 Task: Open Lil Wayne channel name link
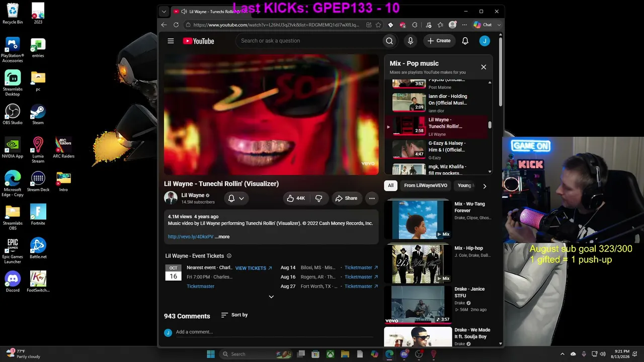click(x=193, y=195)
